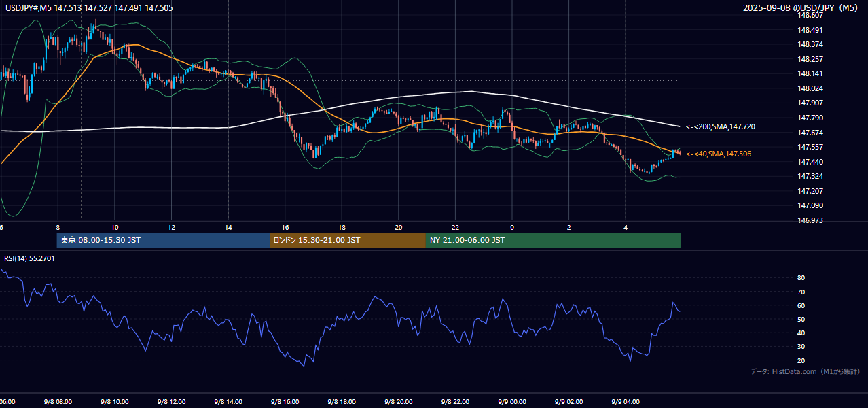Click the date label 9/8 12:00

click(171, 402)
